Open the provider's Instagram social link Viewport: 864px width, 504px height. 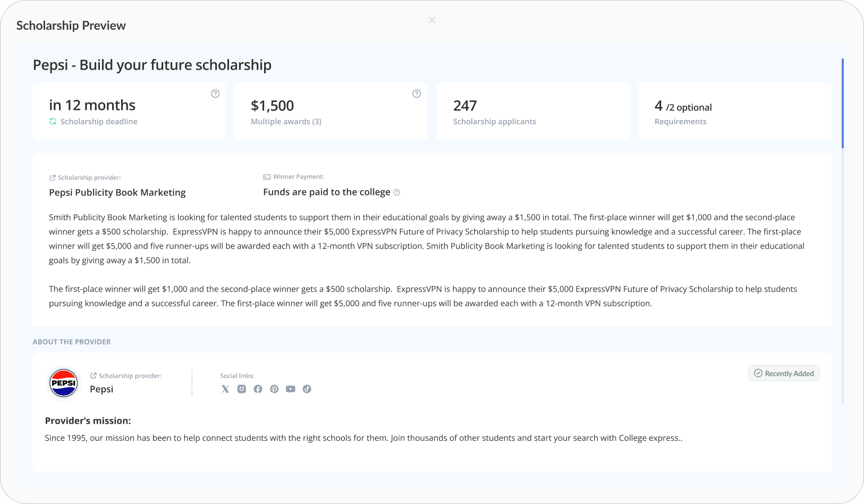pyautogui.click(x=242, y=389)
